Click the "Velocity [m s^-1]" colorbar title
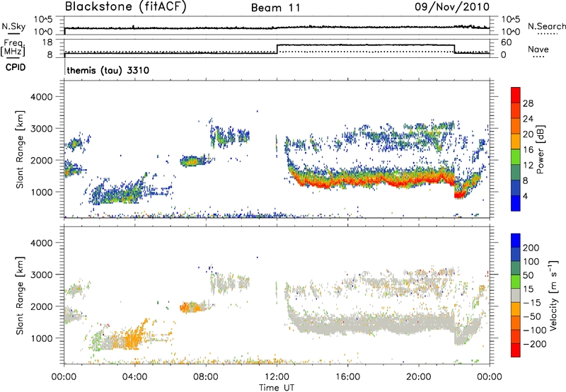Screen dimensions: 566x392 [553, 295]
